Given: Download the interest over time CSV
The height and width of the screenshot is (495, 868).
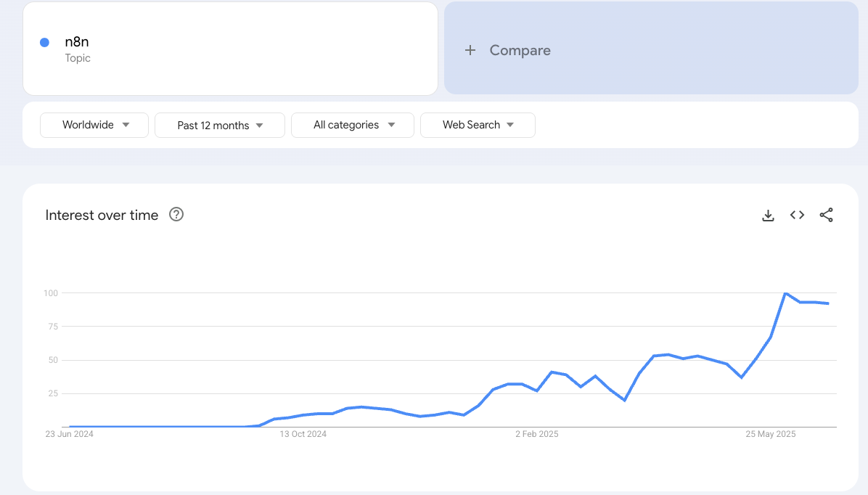Looking at the screenshot, I should point(768,216).
